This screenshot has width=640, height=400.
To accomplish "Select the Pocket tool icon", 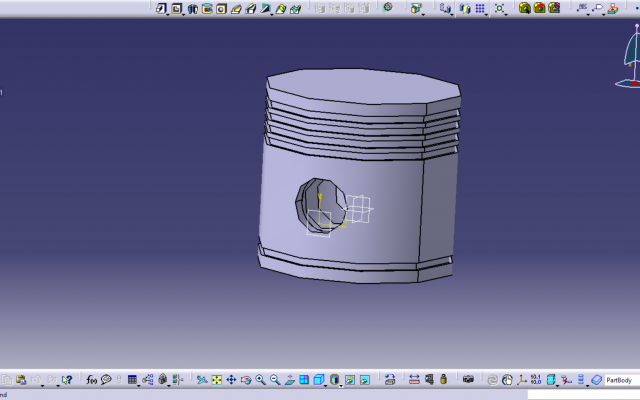I will (x=176, y=8).
